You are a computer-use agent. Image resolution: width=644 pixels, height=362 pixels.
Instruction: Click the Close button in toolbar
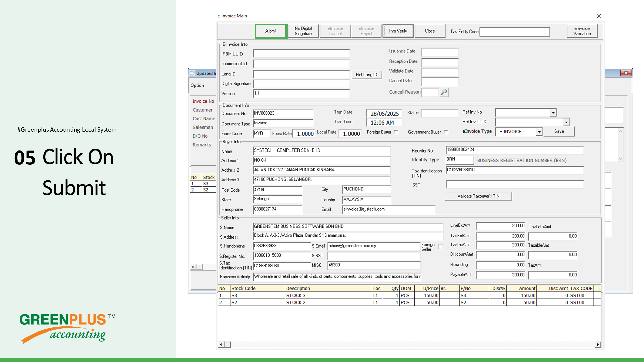[430, 31]
